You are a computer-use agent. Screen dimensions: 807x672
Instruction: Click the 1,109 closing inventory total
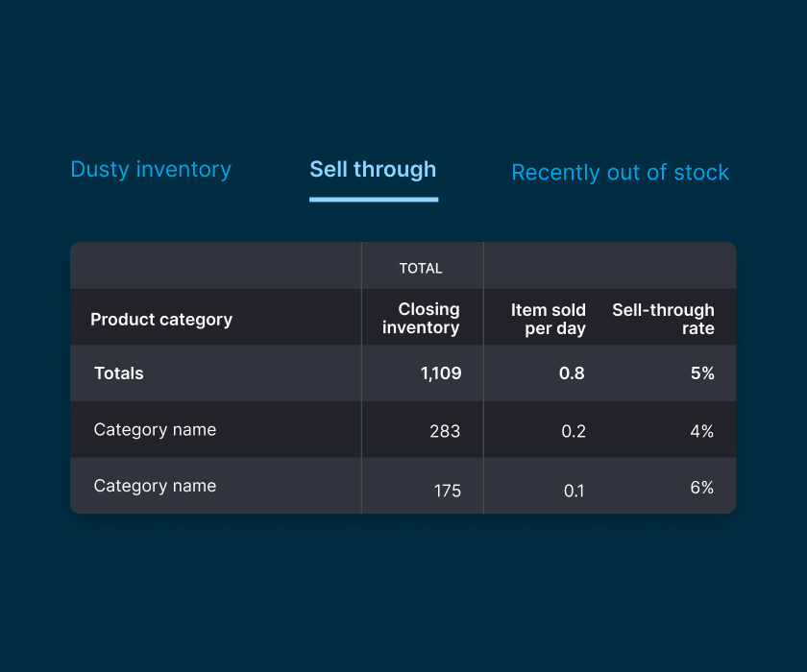[440, 374]
